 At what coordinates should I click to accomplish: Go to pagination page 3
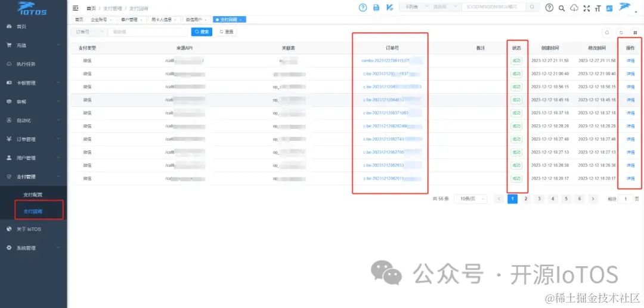point(539,199)
